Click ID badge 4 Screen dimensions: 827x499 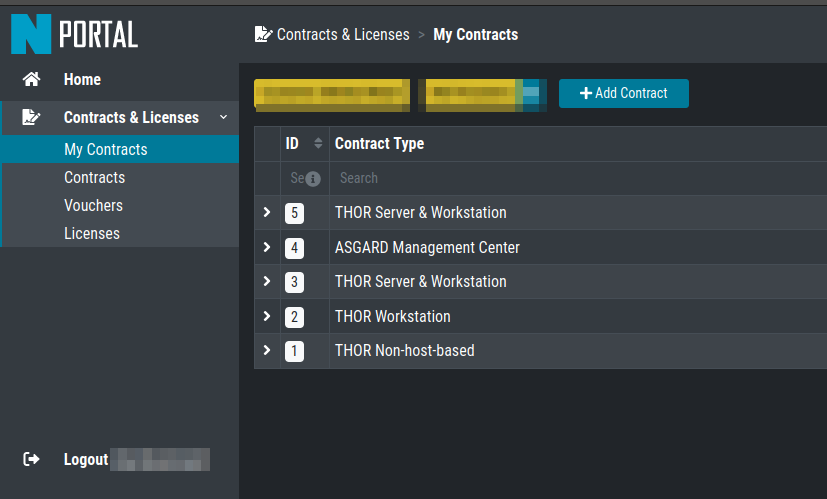[x=294, y=247]
